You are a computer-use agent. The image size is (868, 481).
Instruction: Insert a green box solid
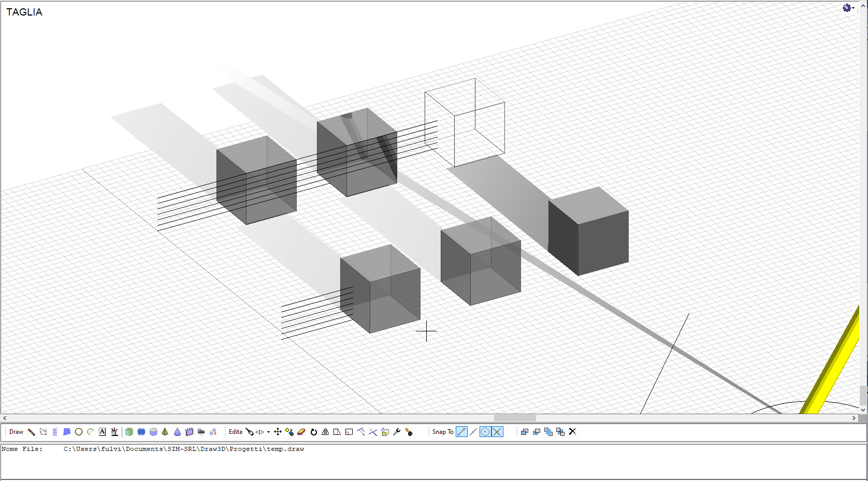pos(129,432)
